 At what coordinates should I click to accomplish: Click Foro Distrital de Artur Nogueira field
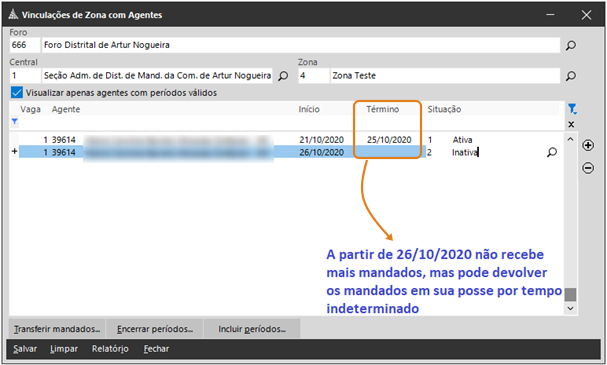point(301,45)
